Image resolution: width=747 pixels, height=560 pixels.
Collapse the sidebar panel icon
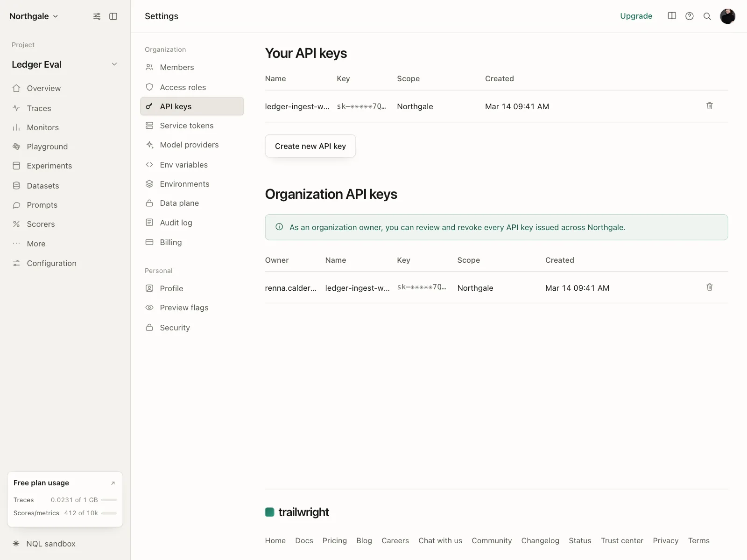point(113,16)
